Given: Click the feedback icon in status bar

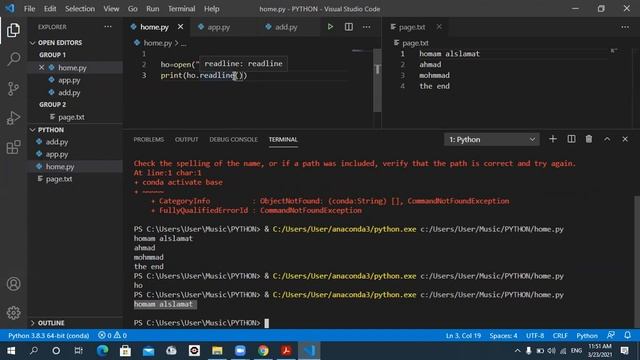Looking at the screenshot, I should pos(611,335).
